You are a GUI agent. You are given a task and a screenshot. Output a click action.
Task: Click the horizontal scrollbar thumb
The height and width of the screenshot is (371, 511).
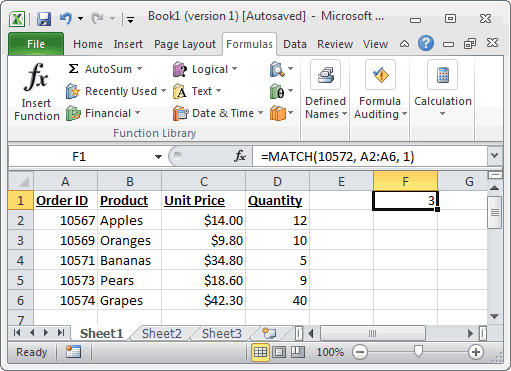click(372, 333)
